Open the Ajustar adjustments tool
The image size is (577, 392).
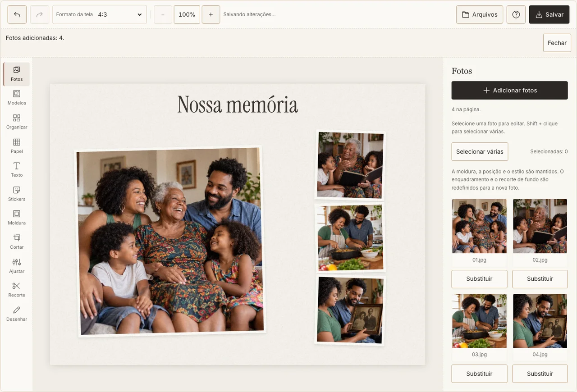click(x=17, y=266)
